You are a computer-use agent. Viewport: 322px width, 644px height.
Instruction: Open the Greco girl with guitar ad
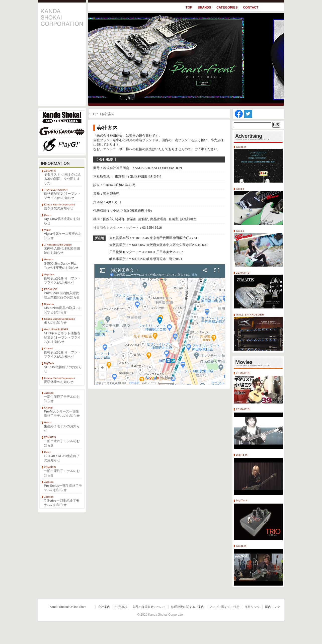[x=258, y=250]
